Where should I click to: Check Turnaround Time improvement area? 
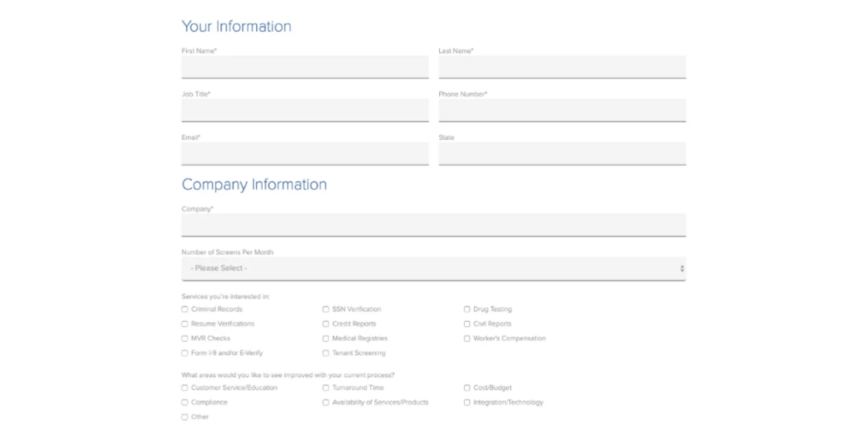click(x=326, y=388)
